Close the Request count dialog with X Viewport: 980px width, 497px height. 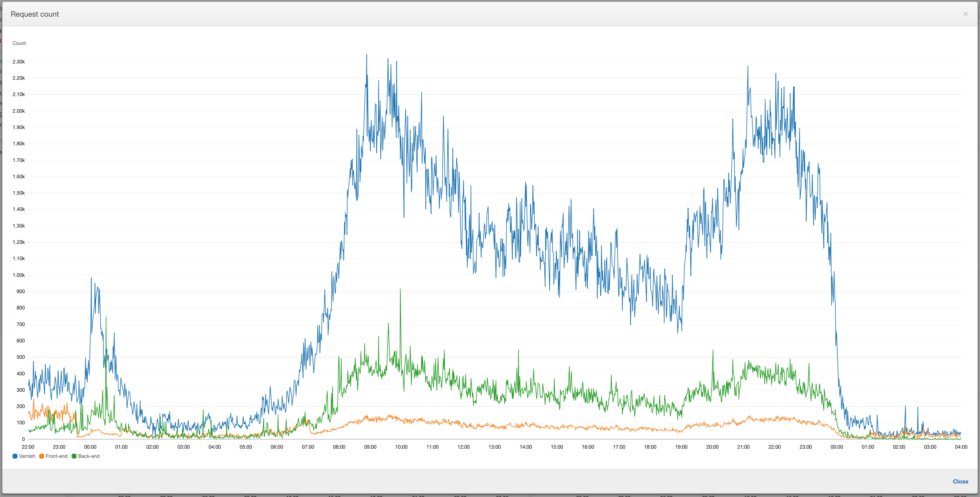[965, 14]
